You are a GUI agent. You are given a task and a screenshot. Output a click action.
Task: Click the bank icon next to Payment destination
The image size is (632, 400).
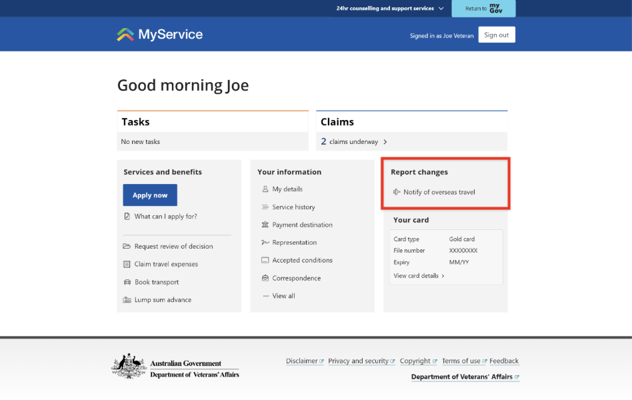pos(265,225)
